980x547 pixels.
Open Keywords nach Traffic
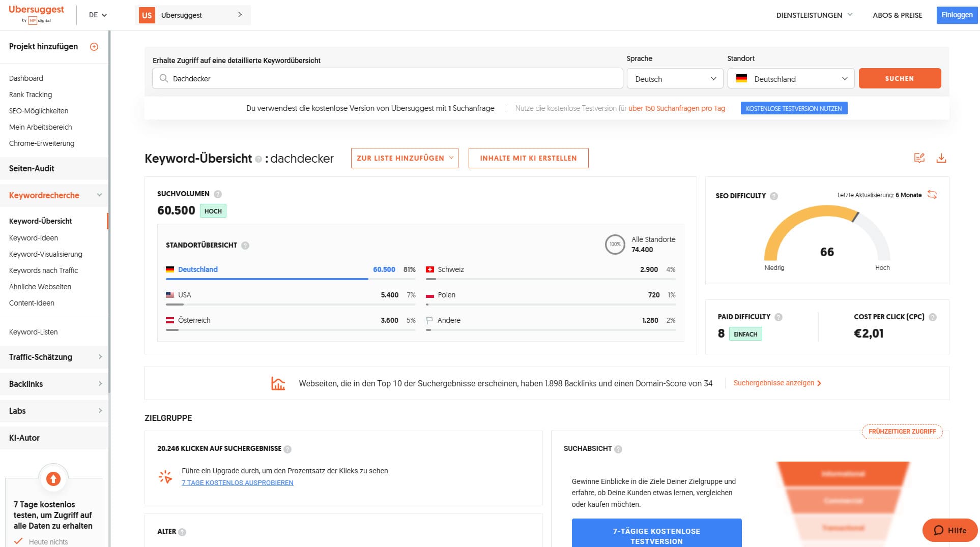(44, 270)
